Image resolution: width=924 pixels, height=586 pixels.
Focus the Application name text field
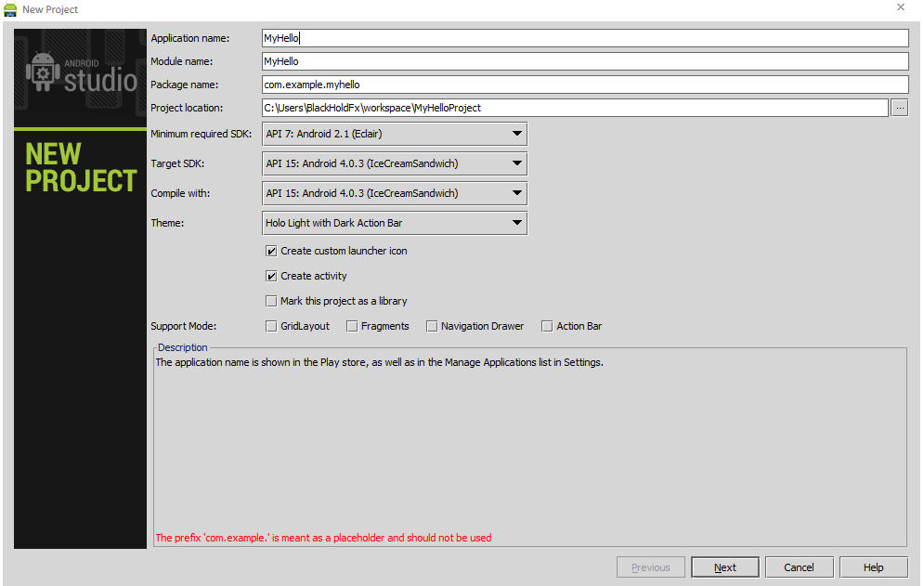585,38
